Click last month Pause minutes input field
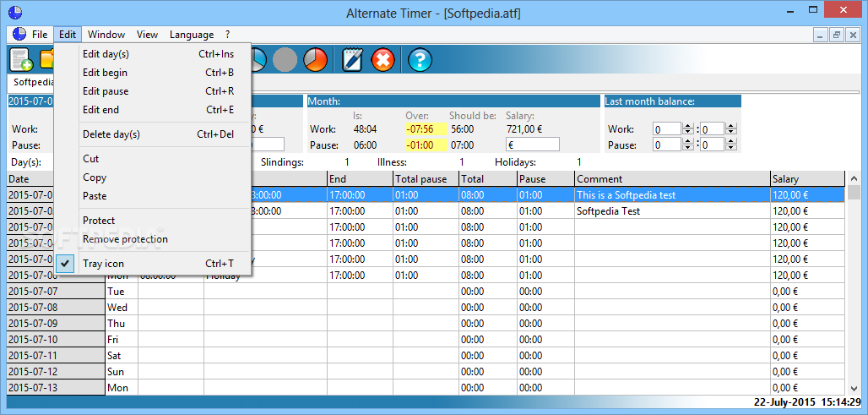The width and height of the screenshot is (868, 415). pyautogui.click(x=710, y=145)
